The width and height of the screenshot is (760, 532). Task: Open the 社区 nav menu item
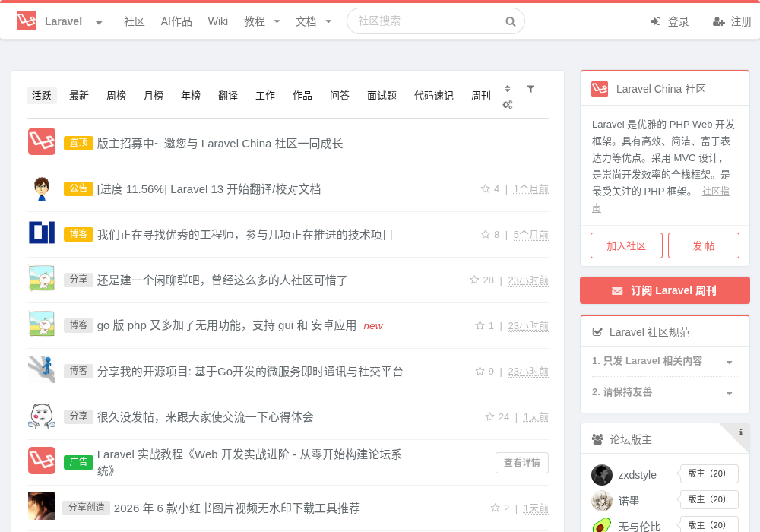[135, 21]
